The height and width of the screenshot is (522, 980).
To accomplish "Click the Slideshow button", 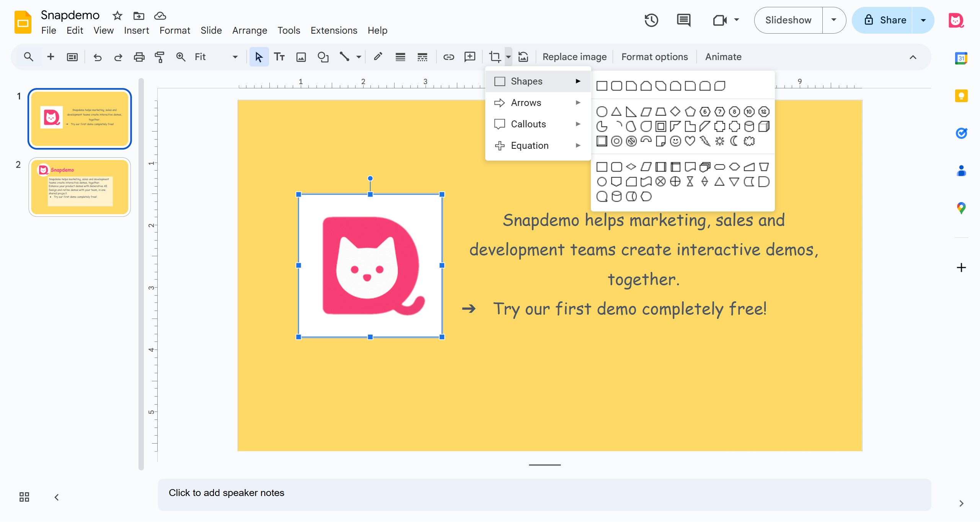I will tap(788, 20).
